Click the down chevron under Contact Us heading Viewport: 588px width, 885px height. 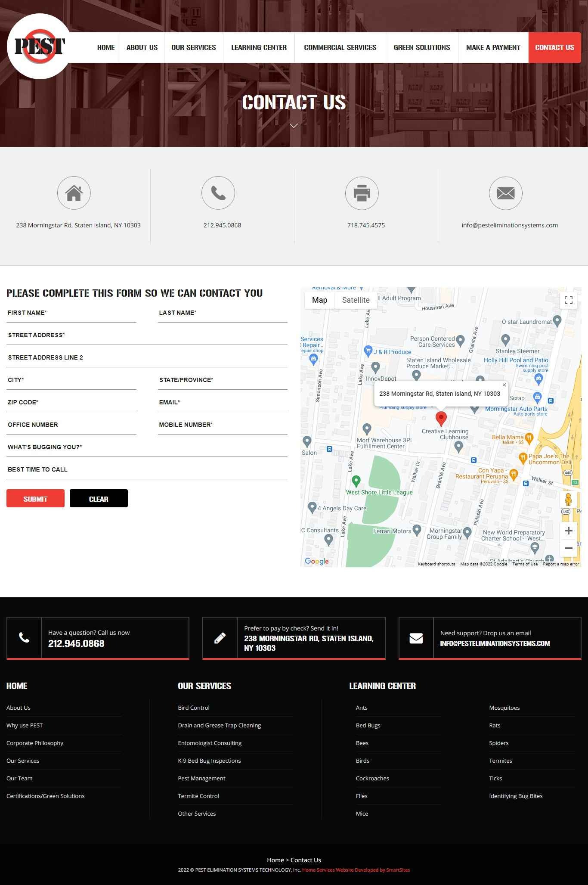pyautogui.click(x=294, y=126)
